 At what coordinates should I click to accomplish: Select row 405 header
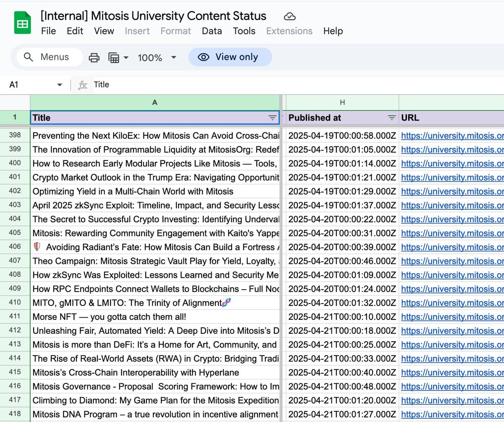pos(15,233)
